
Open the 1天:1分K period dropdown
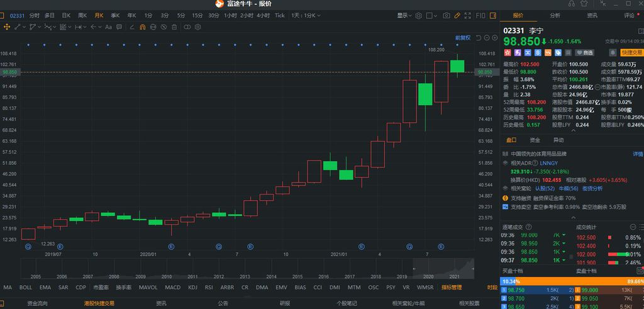306,16
